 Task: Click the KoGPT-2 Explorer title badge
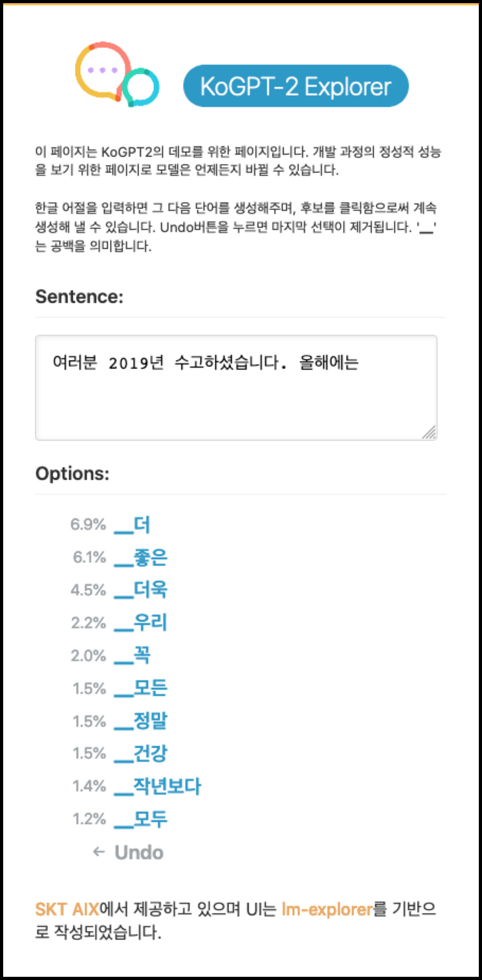pos(296,86)
